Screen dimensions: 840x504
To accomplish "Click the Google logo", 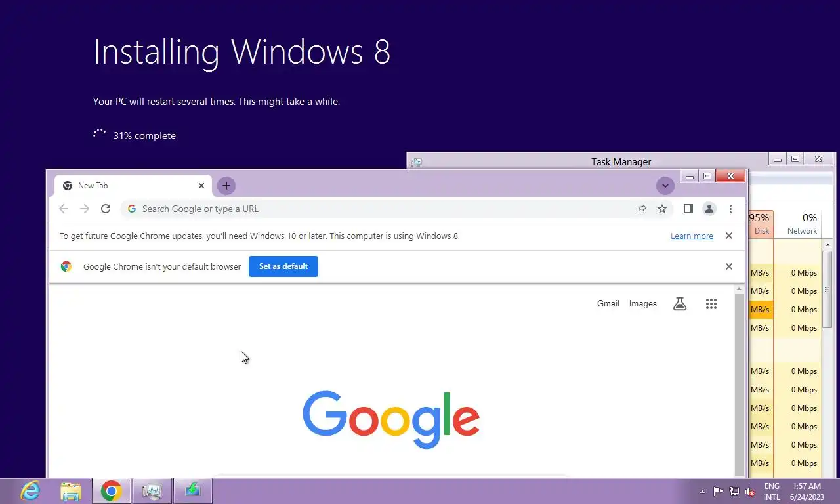I will (x=391, y=419).
